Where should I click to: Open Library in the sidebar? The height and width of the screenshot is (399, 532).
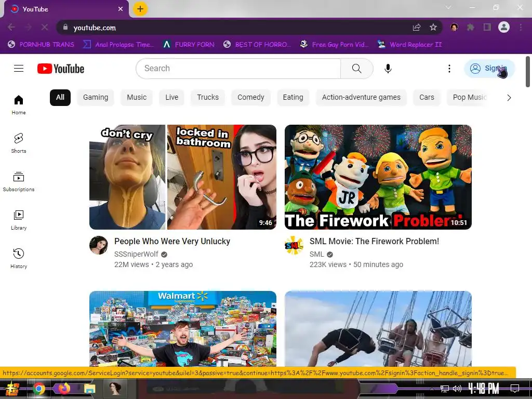coord(19,220)
